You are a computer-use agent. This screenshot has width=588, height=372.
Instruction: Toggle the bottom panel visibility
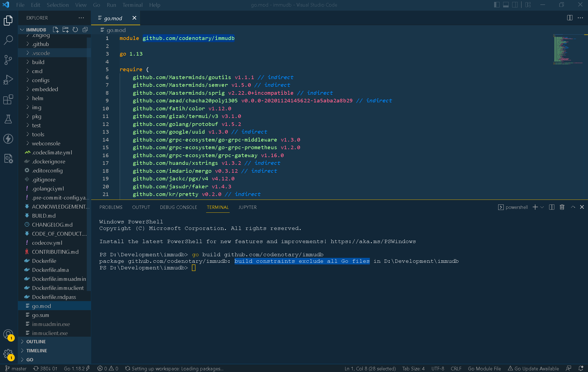point(506,5)
